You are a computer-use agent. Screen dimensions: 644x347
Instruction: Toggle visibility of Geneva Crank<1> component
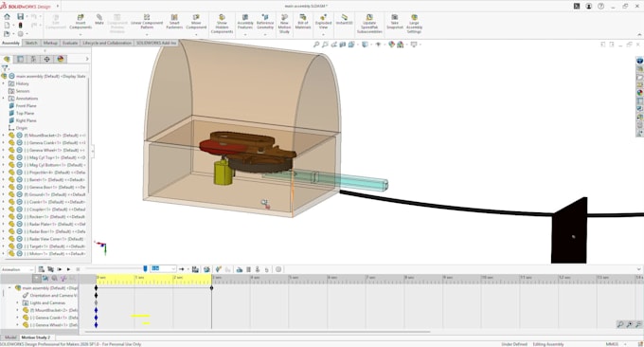pyautogui.click(x=19, y=142)
